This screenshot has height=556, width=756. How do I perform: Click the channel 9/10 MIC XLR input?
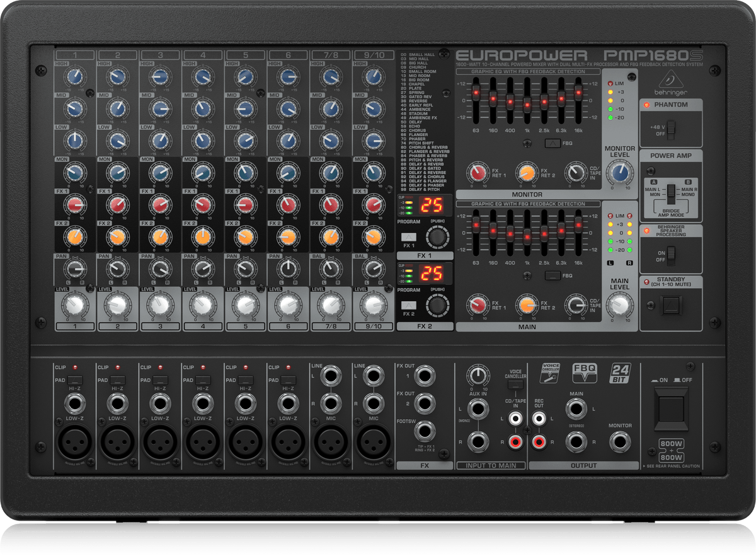click(374, 443)
